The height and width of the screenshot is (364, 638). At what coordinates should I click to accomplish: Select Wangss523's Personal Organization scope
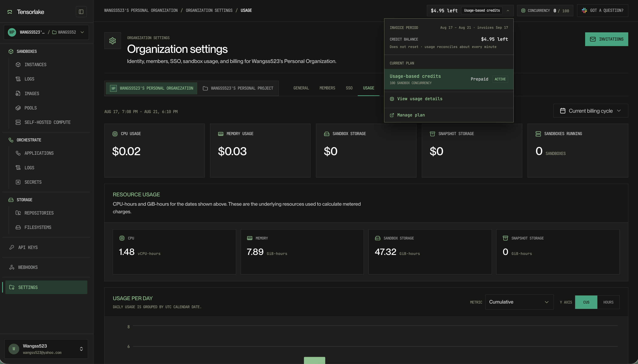(151, 88)
